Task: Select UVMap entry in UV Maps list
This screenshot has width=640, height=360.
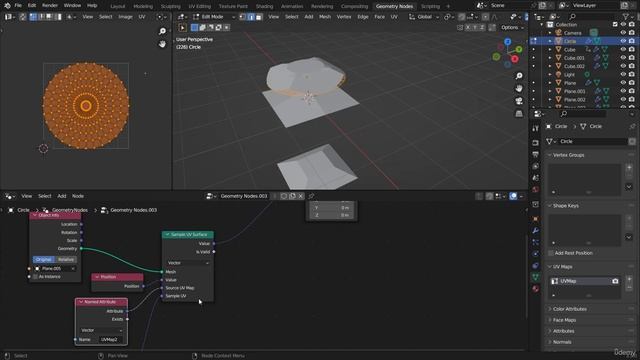Action: [584, 281]
